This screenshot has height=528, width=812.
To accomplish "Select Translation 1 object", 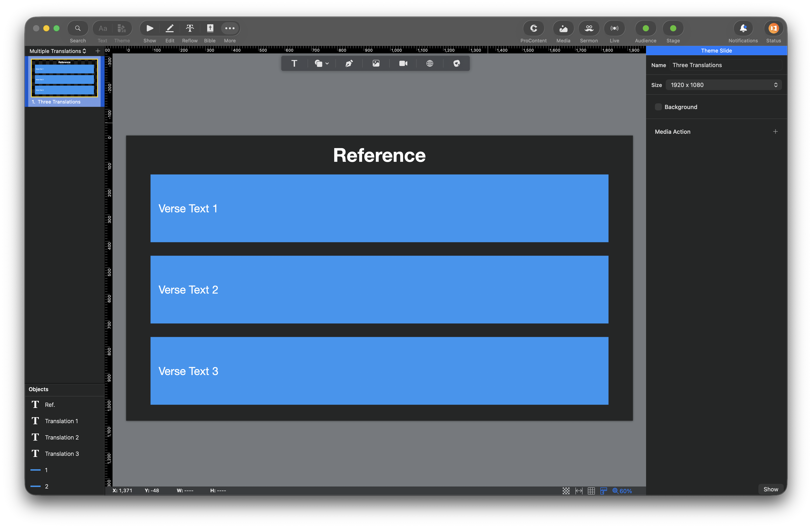I will click(x=64, y=421).
